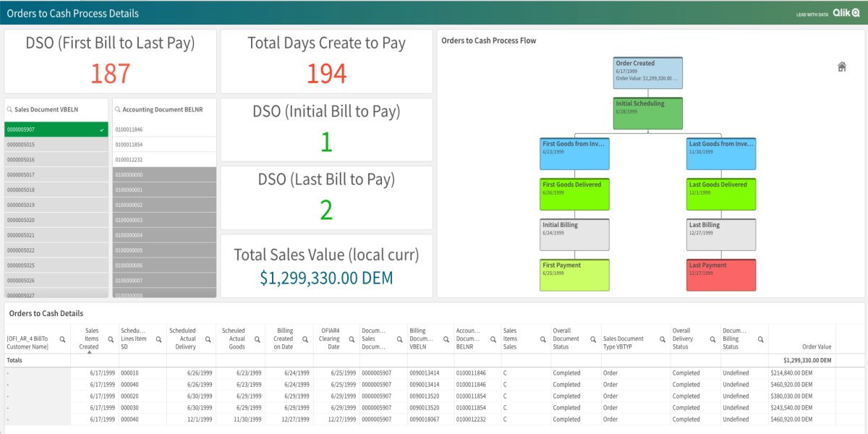
Task: Click the home icon in process flow chart
Action: [x=842, y=67]
